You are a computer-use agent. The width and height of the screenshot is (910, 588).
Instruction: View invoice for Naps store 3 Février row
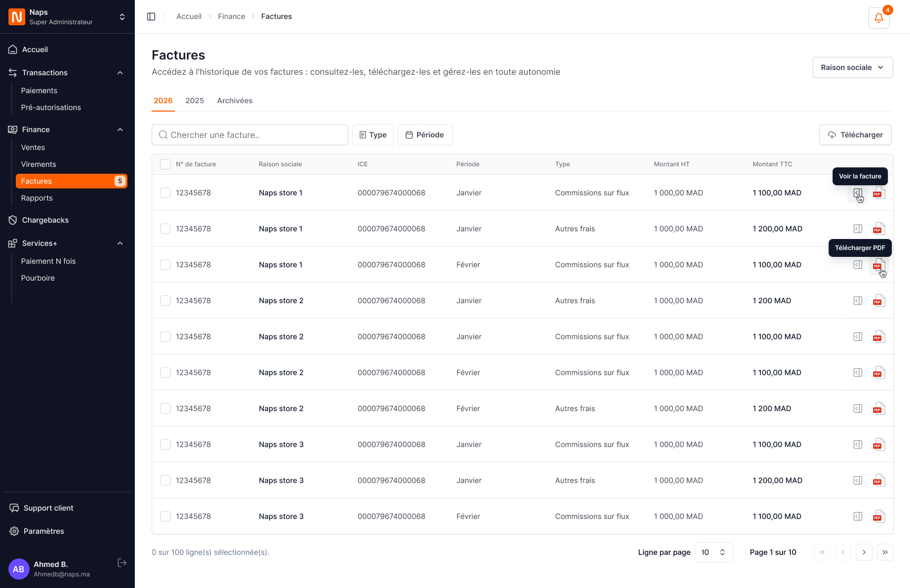point(858,516)
